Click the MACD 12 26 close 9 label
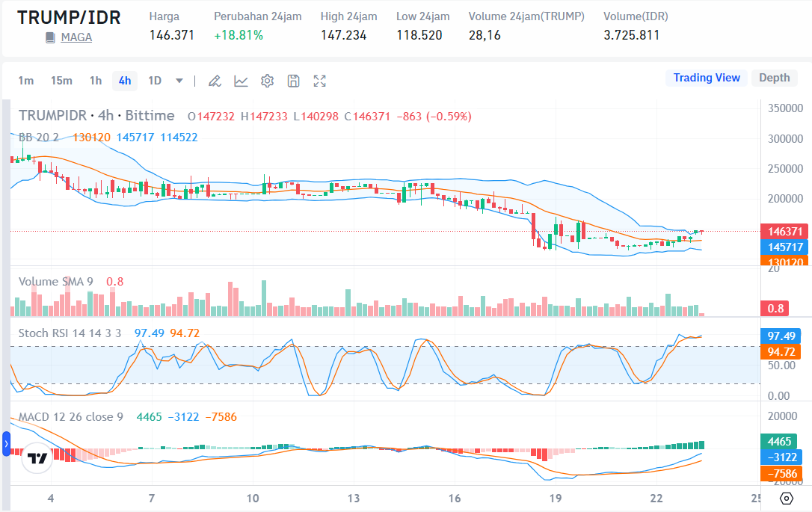Screen dimensions: 812x512 [71, 417]
